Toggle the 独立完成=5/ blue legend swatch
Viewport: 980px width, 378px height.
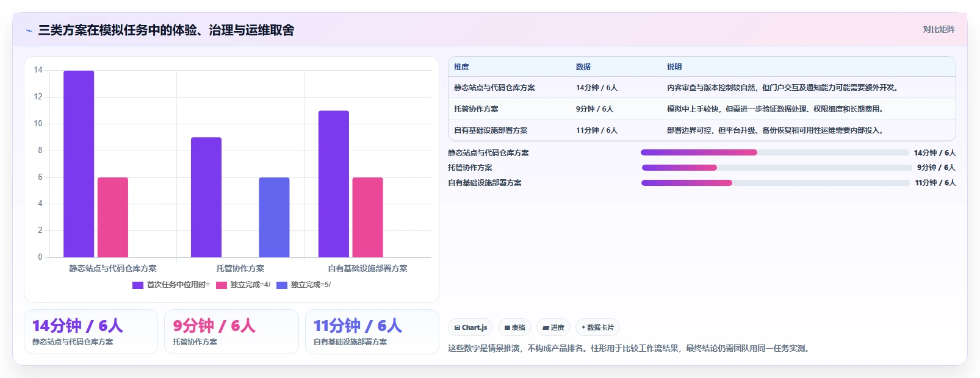click(282, 285)
